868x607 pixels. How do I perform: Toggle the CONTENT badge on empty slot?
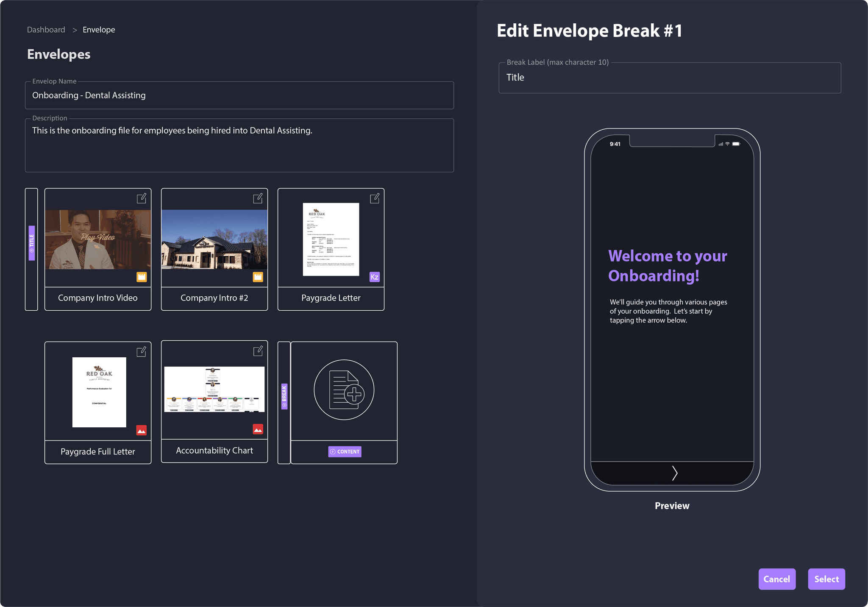pos(344,451)
